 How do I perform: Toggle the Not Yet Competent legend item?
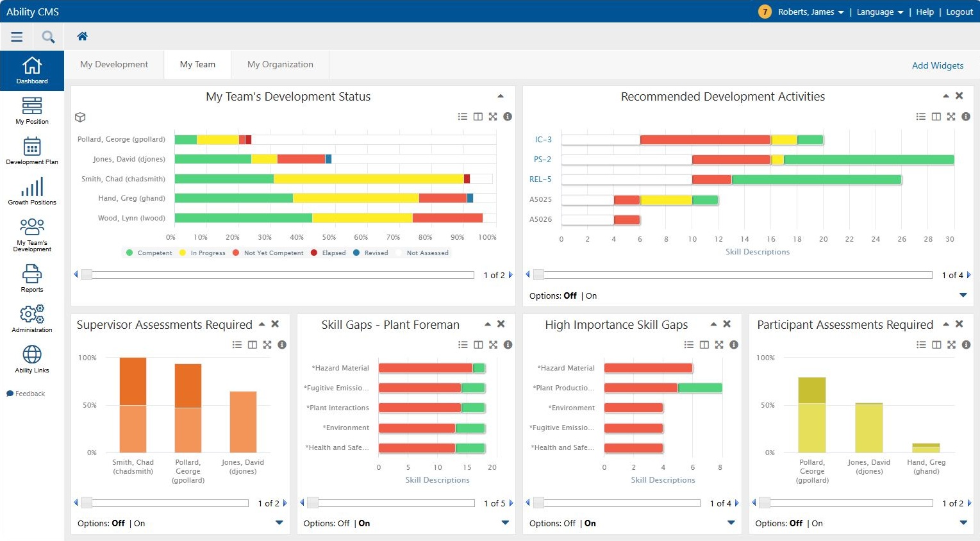[268, 253]
